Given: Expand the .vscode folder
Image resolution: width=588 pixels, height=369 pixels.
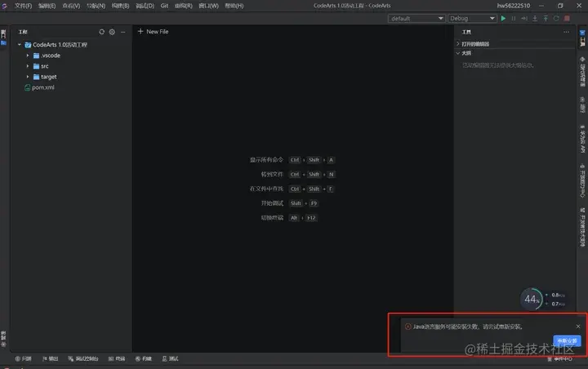Looking at the screenshot, I should click(28, 56).
